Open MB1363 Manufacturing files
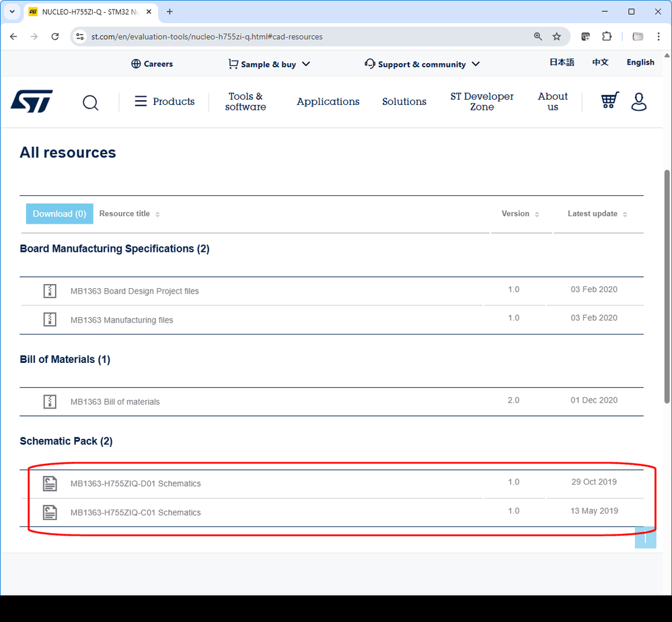Viewport: 672px width, 622px height. 122,320
